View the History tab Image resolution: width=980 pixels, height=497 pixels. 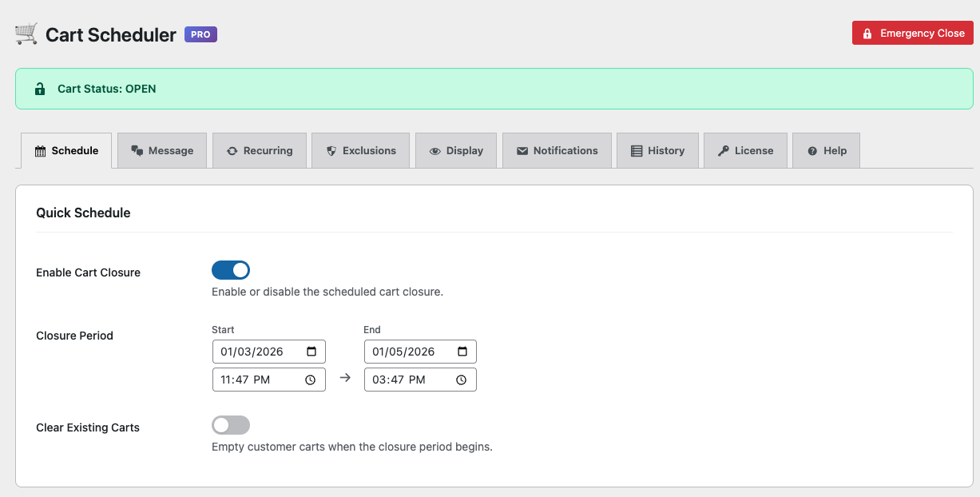657,150
